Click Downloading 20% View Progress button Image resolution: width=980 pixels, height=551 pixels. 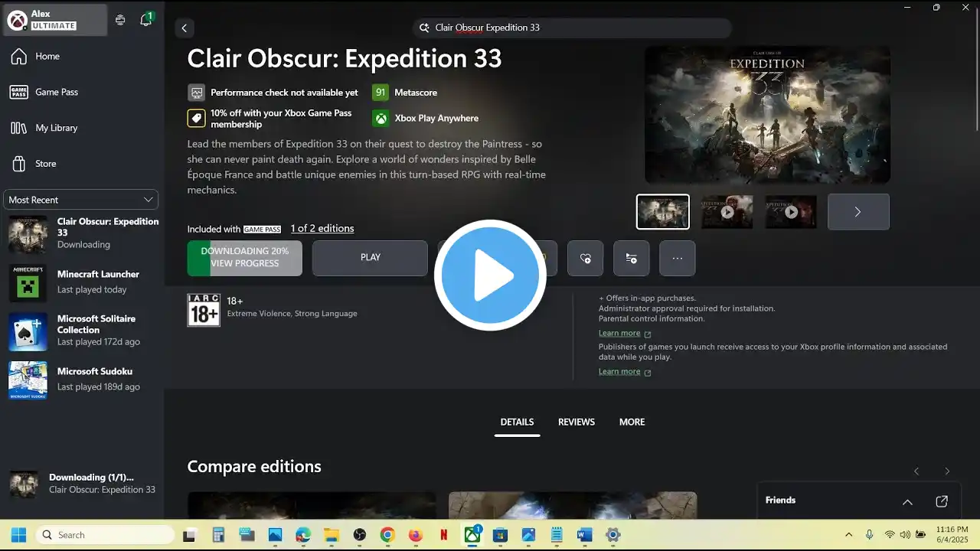pos(245,258)
